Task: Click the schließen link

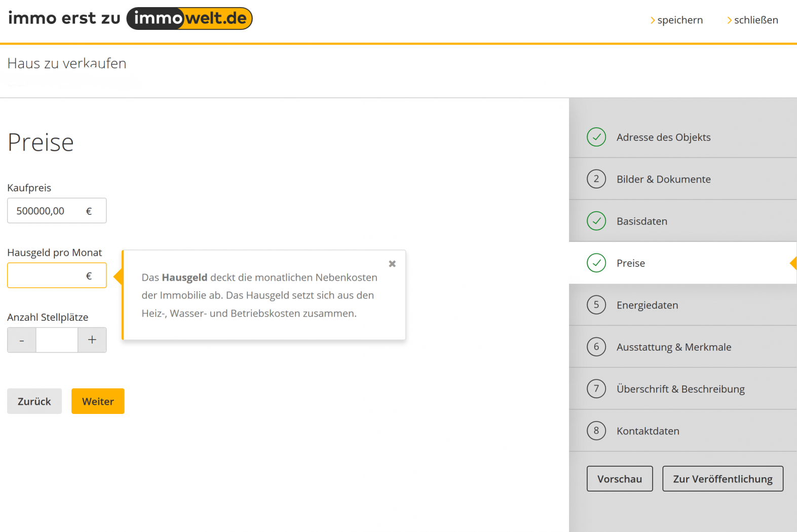Action: pyautogui.click(x=752, y=20)
